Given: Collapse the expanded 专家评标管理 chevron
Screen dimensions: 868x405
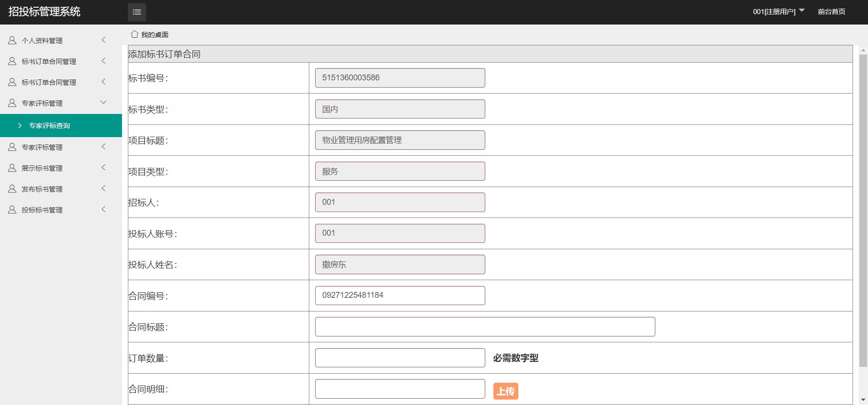Looking at the screenshot, I should coord(103,103).
